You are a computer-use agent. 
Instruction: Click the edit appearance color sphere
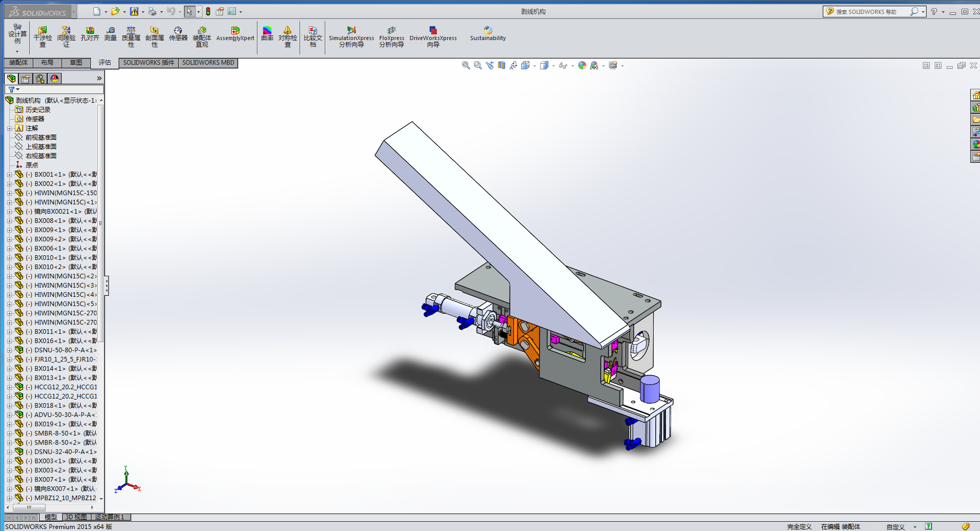pos(582,65)
